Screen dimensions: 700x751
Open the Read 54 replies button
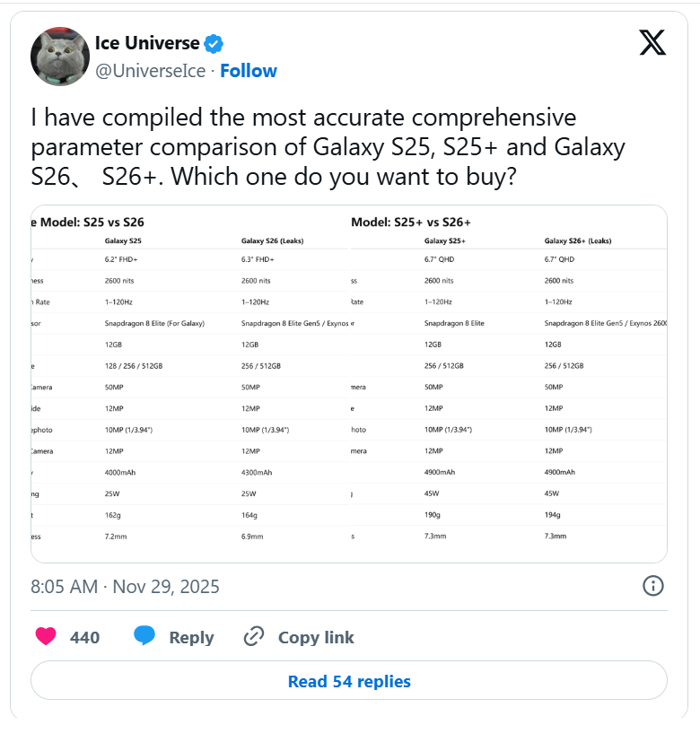click(349, 681)
